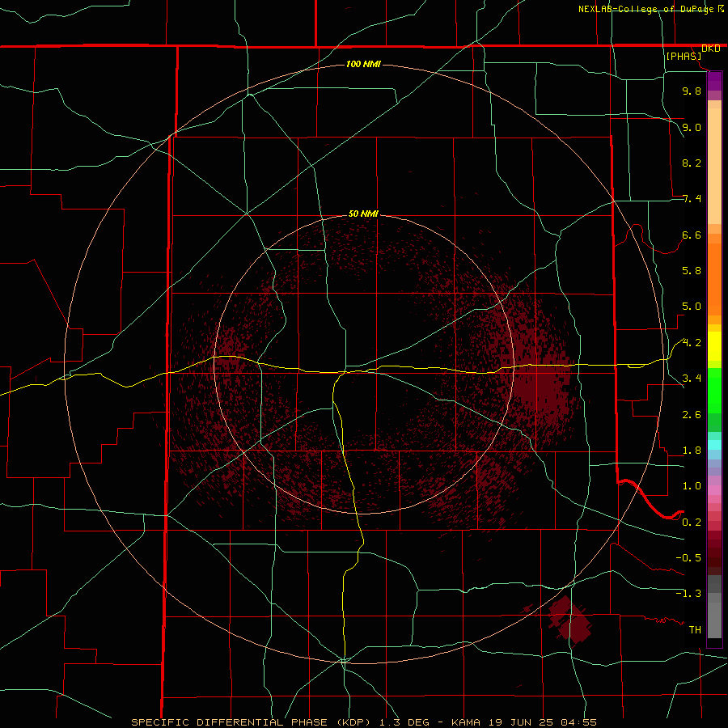Image resolution: width=728 pixels, height=728 pixels.
Task: Click the cyan segment of the color bar
Action: pos(714,445)
